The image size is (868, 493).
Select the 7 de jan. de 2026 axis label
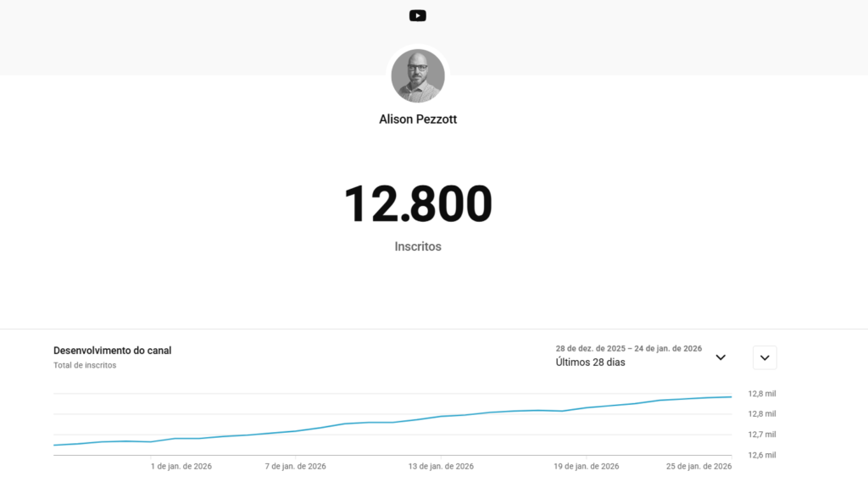[x=295, y=467]
